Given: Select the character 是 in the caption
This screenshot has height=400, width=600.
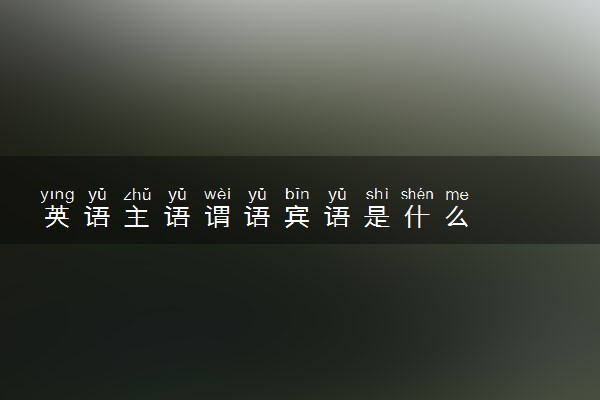Looking at the screenshot, I should [x=377, y=217].
